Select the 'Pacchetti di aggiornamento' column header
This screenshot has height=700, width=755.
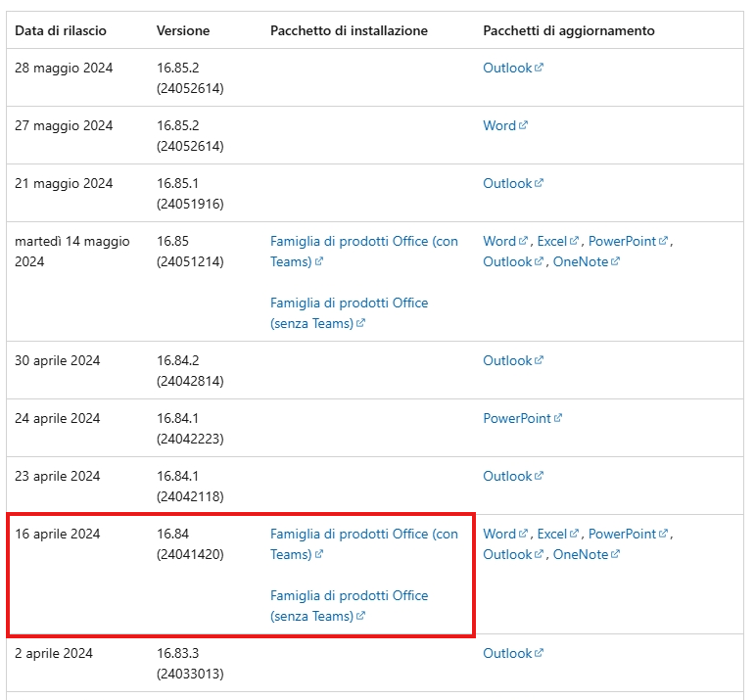click(x=569, y=30)
